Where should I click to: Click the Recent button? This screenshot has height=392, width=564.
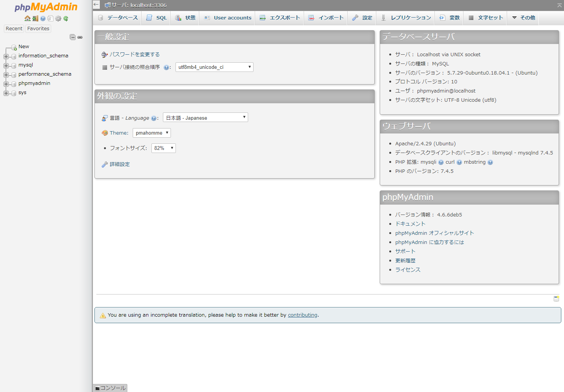coord(14,29)
